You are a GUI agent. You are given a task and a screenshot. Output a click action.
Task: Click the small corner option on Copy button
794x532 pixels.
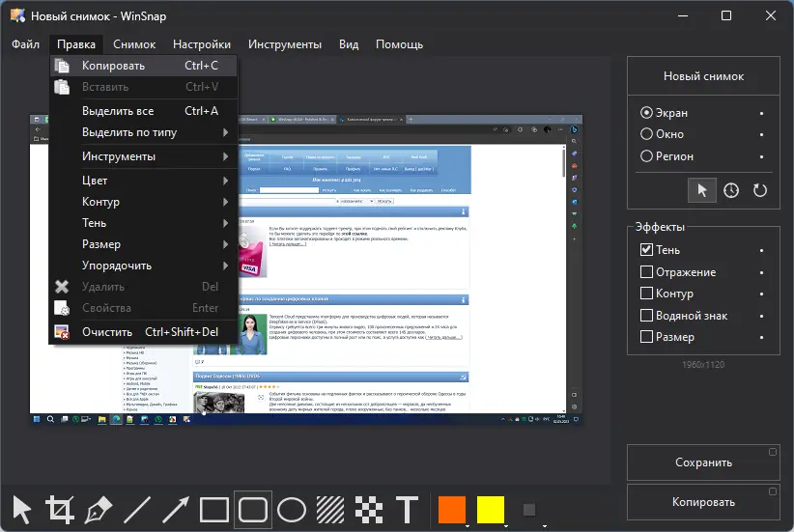pos(772,491)
